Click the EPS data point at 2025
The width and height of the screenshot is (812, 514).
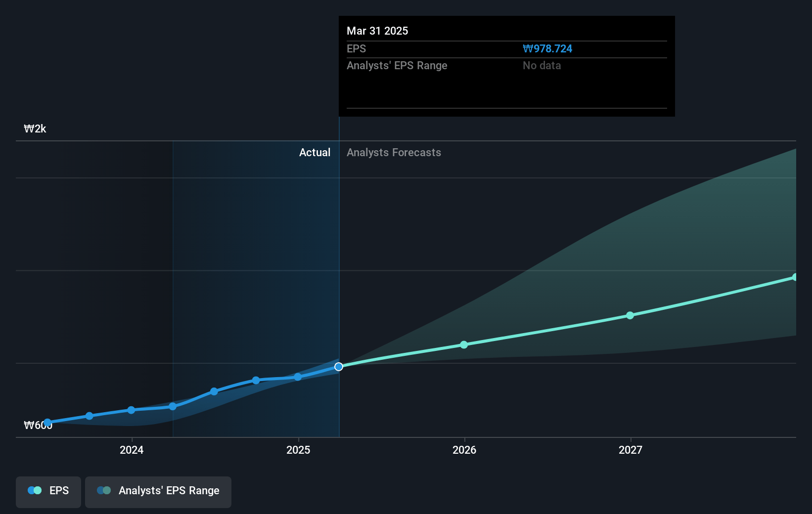point(298,377)
